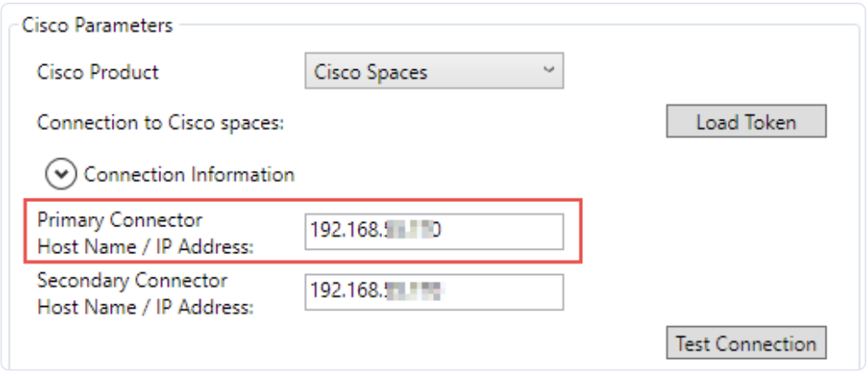
Task: Click the Cisco Parameters group title
Action: (x=97, y=25)
